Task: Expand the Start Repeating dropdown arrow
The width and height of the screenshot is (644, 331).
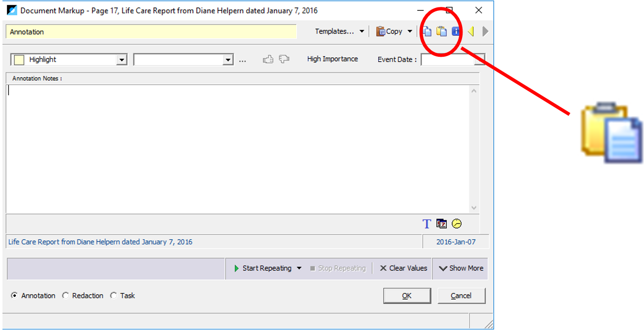Action: point(299,268)
